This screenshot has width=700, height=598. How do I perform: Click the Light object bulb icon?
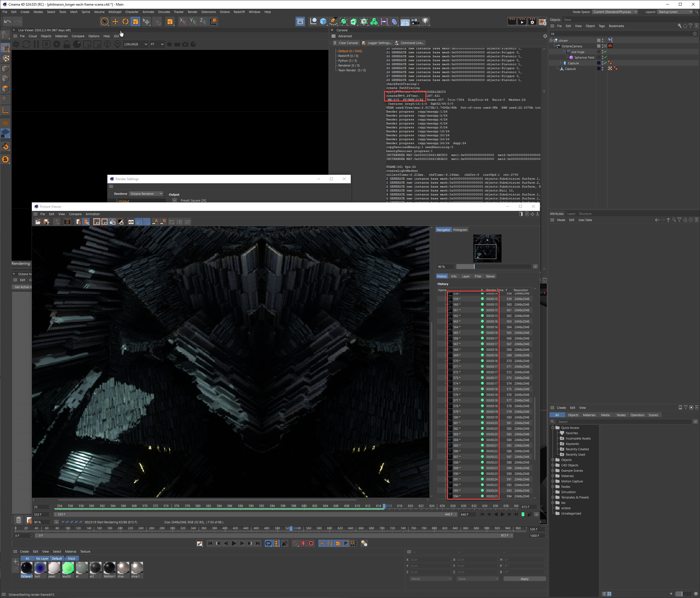pos(425,22)
